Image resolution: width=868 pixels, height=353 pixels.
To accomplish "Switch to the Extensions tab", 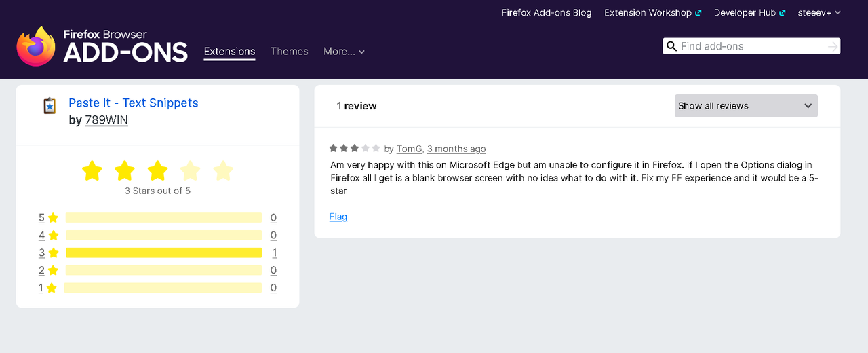I will coord(230,52).
